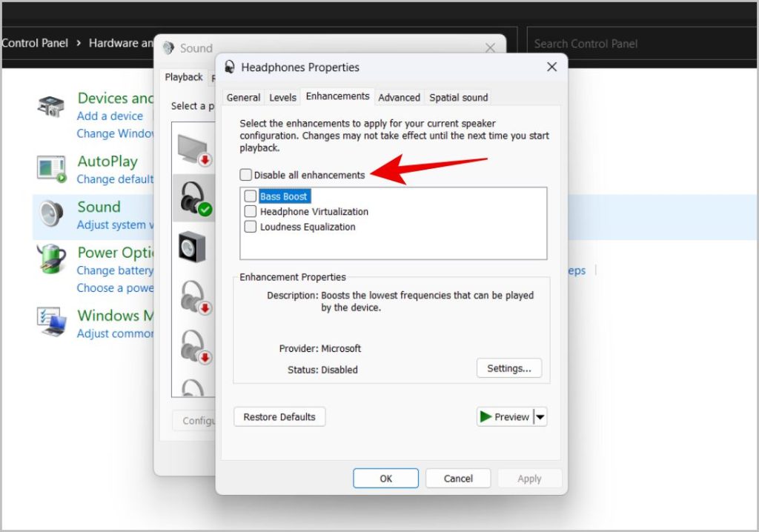Click the Apply button
This screenshot has height=532, width=759.
(x=529, y=478)
